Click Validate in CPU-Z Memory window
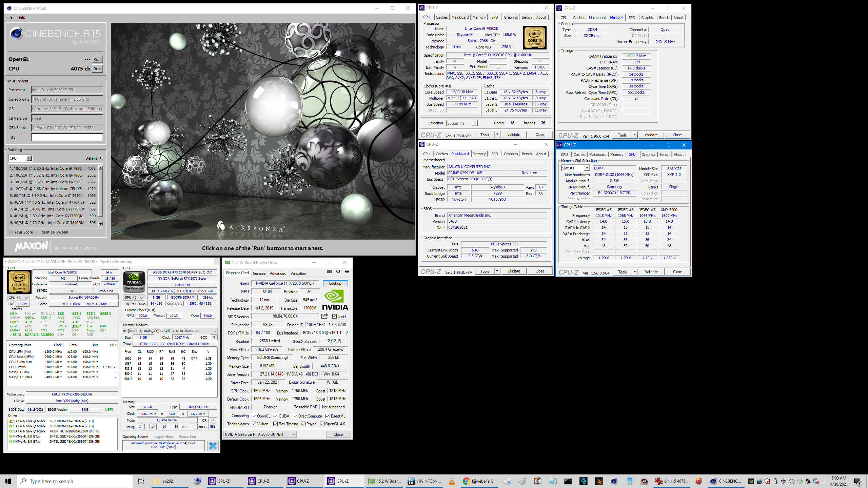Viewport: 868px width, 488px height. click(x=651, y=135)
